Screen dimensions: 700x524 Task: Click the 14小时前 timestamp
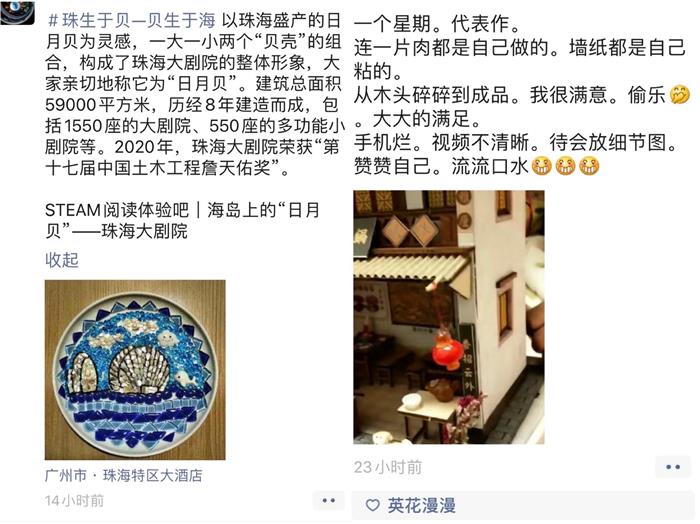pyautogui.click(x=74, y=501)
